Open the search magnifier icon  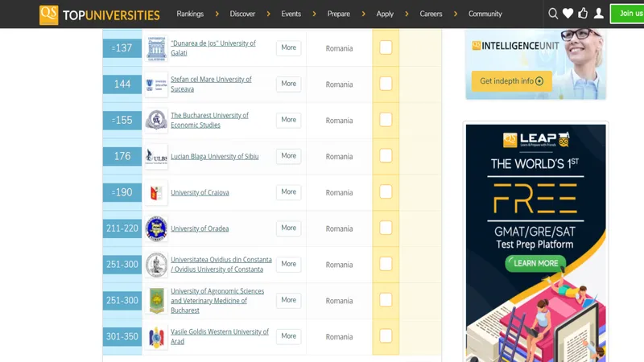tap(553, 14)
